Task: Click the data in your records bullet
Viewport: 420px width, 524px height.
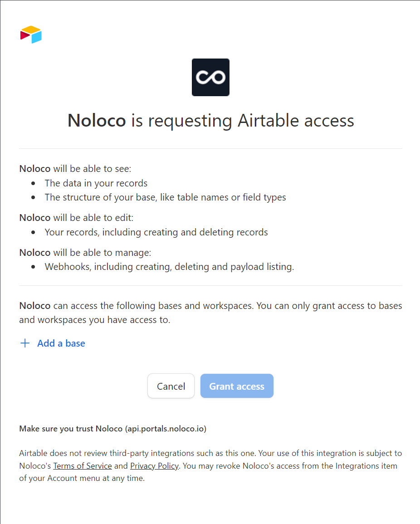Action: click(x=96, y=183)
